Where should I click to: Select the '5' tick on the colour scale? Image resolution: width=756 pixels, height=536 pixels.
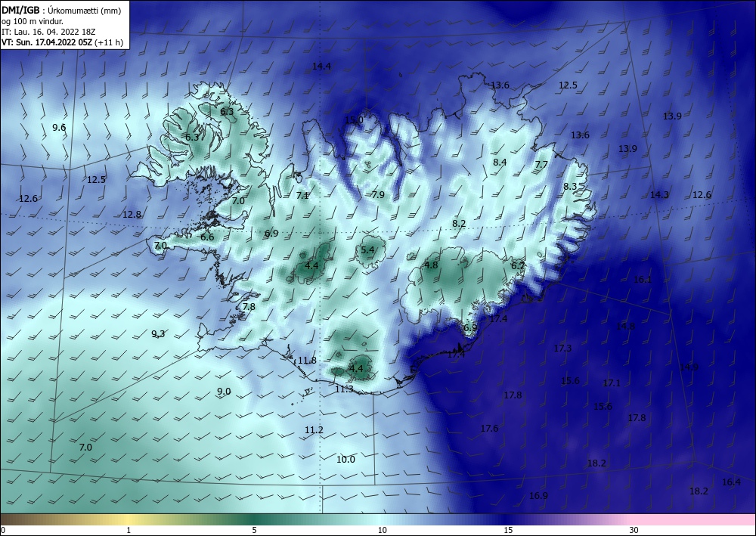tap(254, 531)
